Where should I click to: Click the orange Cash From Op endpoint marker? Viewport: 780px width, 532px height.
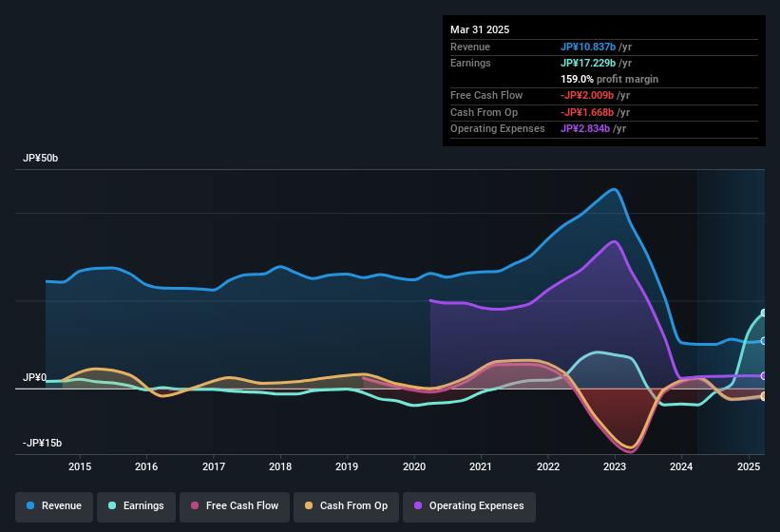[764, 396]
